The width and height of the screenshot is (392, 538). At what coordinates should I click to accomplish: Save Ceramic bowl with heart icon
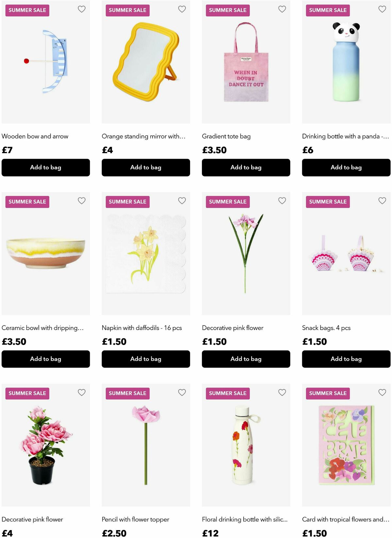tap(82, 201)
